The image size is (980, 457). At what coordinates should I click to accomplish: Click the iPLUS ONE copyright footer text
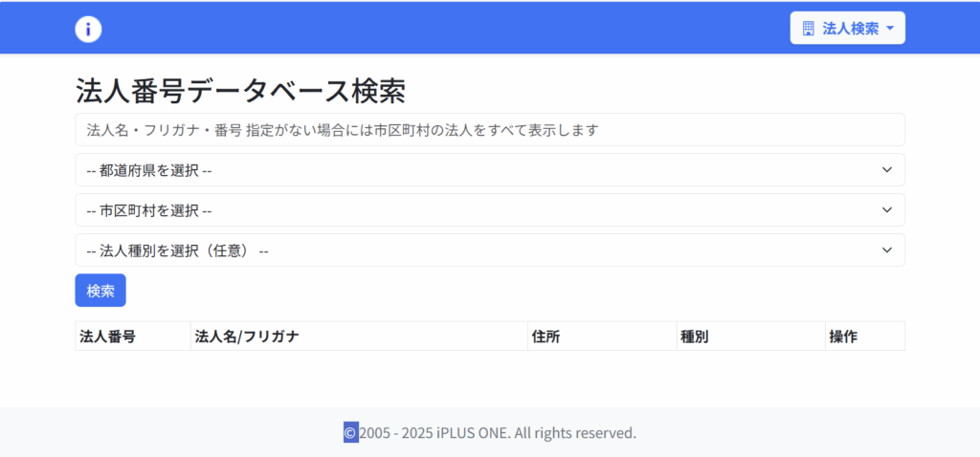coord(490,433)
